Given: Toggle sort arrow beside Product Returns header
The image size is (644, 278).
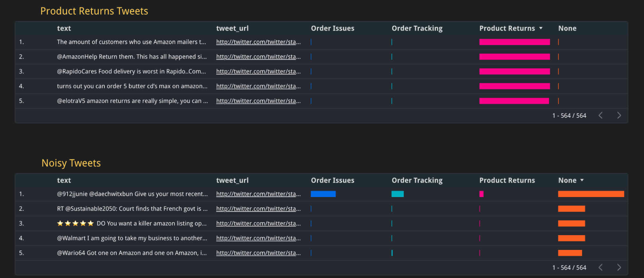Looking at the screenshot, I should pos(541,28).
